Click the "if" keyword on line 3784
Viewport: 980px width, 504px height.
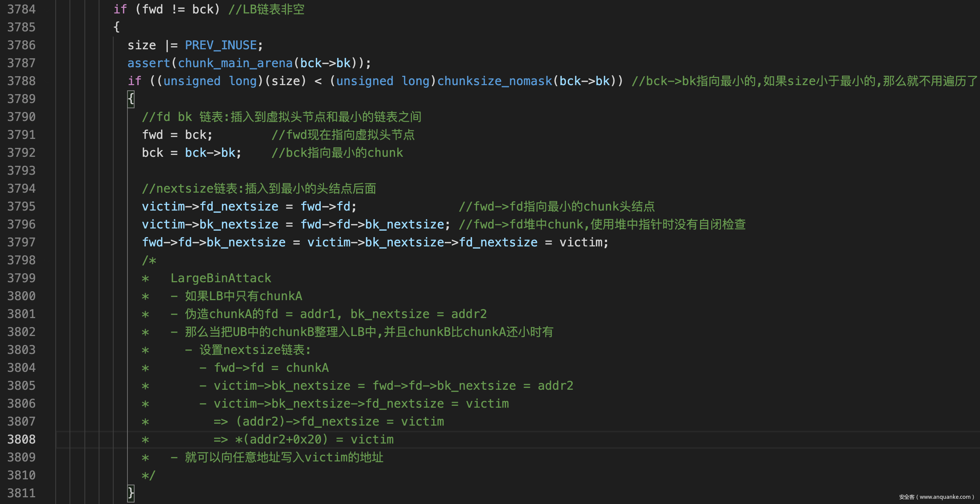coord(120,9)
